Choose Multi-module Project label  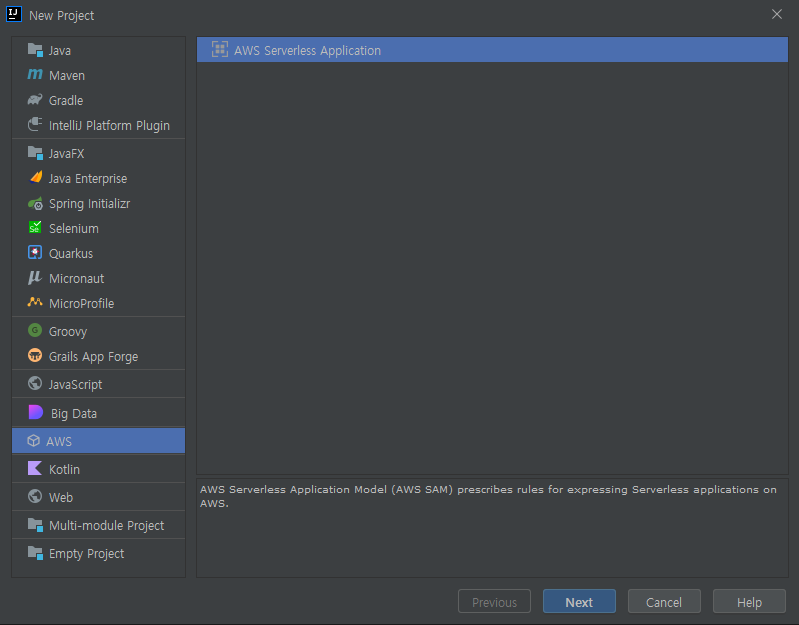click(x=106, y=525)
